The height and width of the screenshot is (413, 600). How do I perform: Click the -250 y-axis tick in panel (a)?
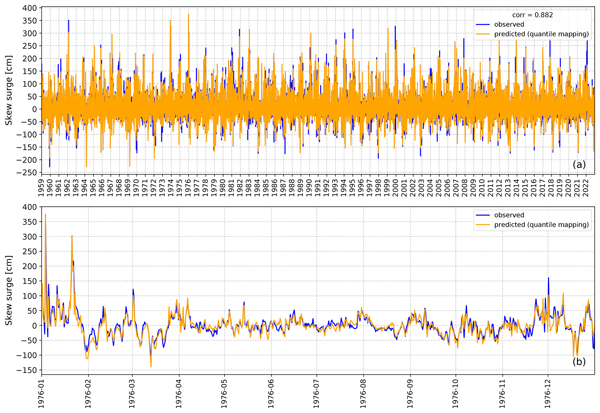[29, 173]
